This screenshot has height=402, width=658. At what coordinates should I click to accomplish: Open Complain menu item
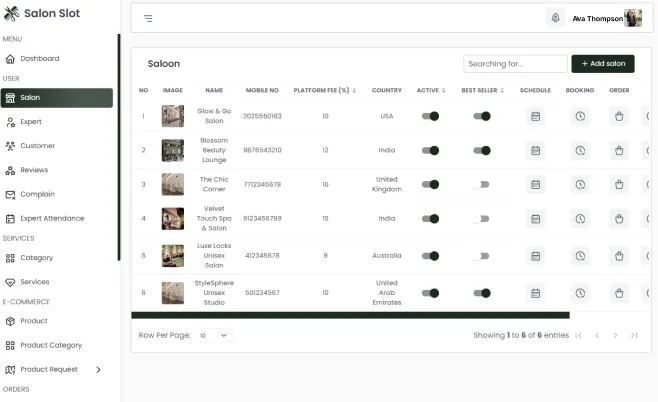57,194
